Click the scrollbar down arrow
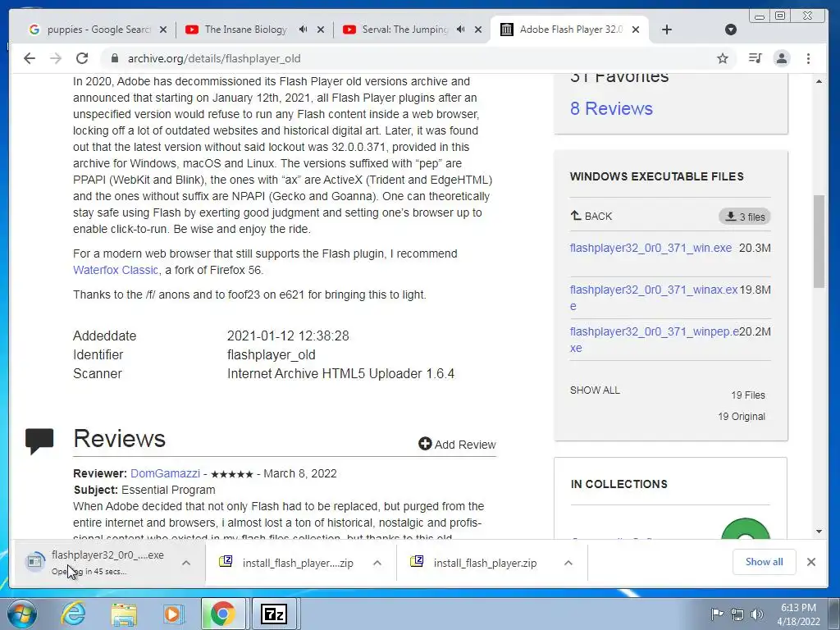Viewport: 840px width, 630px height. 819,532
